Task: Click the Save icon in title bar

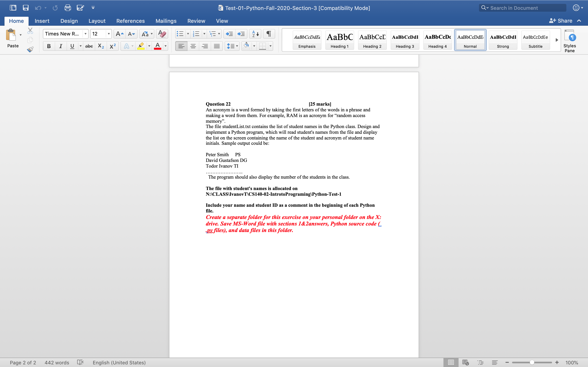Action: point(26,8)
